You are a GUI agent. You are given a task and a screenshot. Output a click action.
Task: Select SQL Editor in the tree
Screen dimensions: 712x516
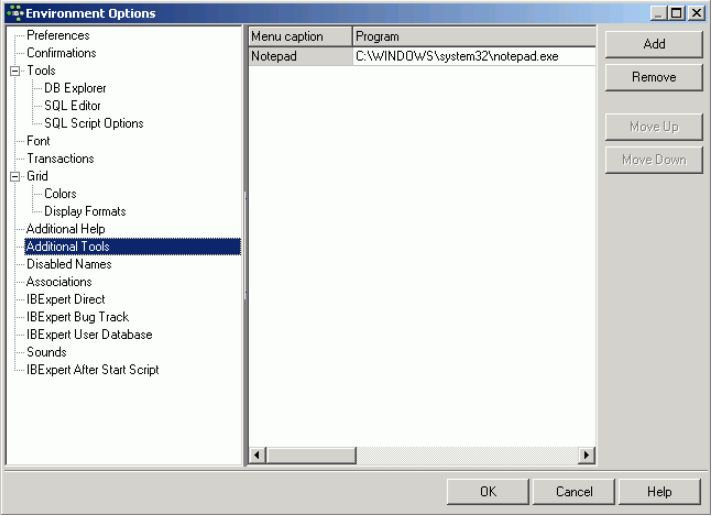point(72,106)
